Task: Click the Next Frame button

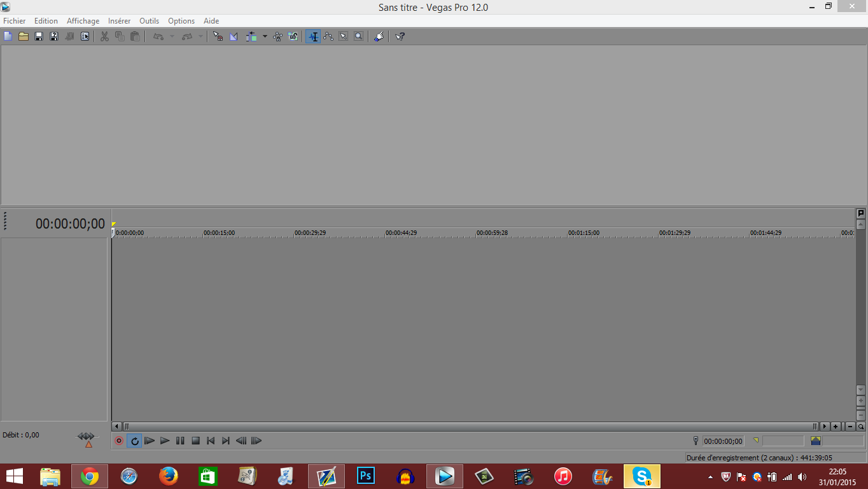Action: tap(256, 441)
